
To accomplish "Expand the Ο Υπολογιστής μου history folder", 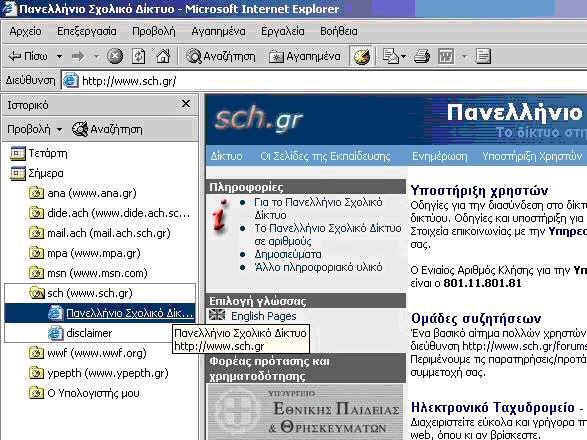I will 84,393.
